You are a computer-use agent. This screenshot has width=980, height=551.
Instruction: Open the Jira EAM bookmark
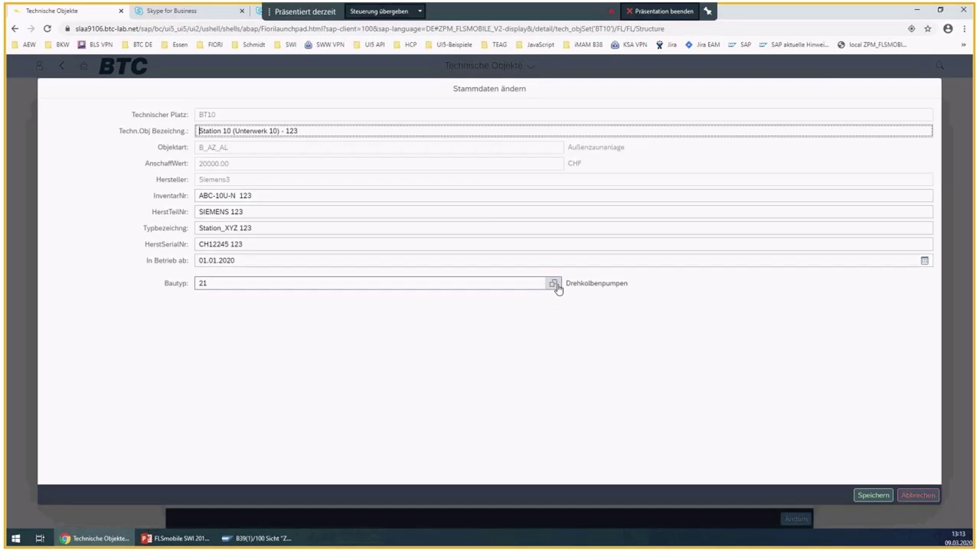tap(702, 44)
